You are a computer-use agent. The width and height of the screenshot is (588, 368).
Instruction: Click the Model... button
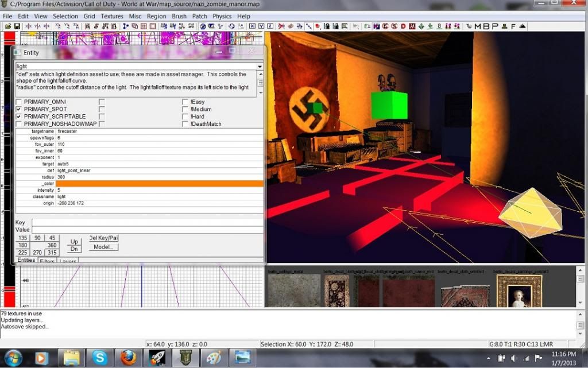click(x=103, y=247)
